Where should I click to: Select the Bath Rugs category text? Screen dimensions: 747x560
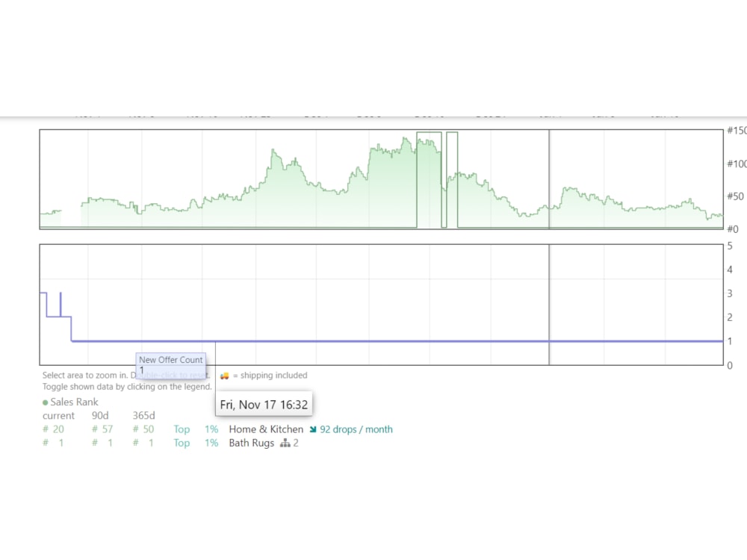click(x=252, y=443)
